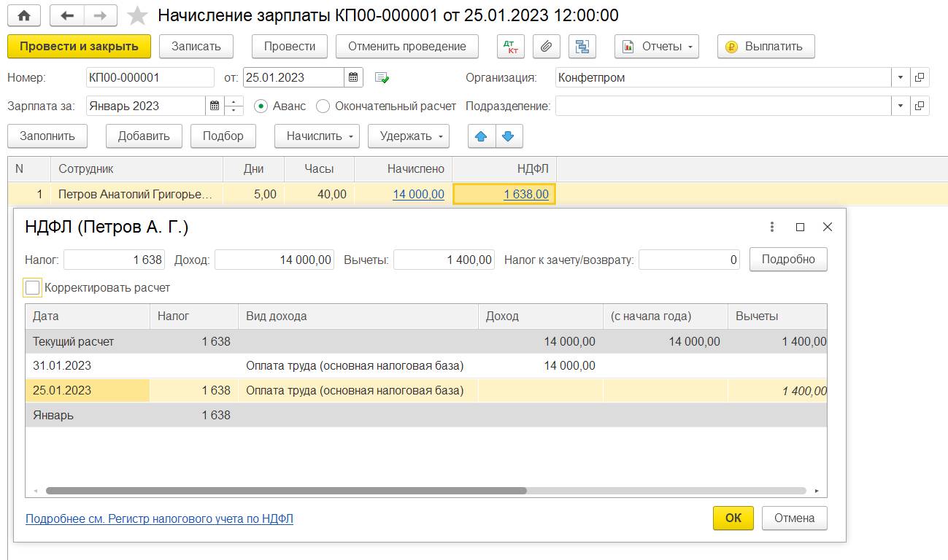Screen dimensions: 948x560
Task: Click the Home icon button
Action: [24, 15]
